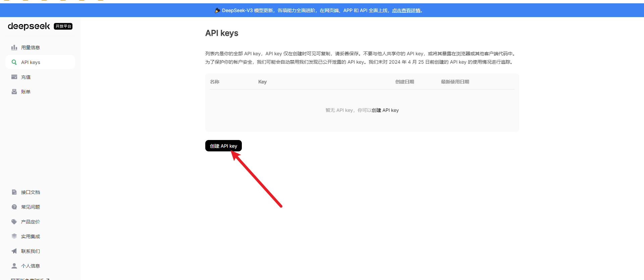Open the 常见问题 question mark icon
The height and width of the screenshot is (280, 644).
[x=14, y=207]
